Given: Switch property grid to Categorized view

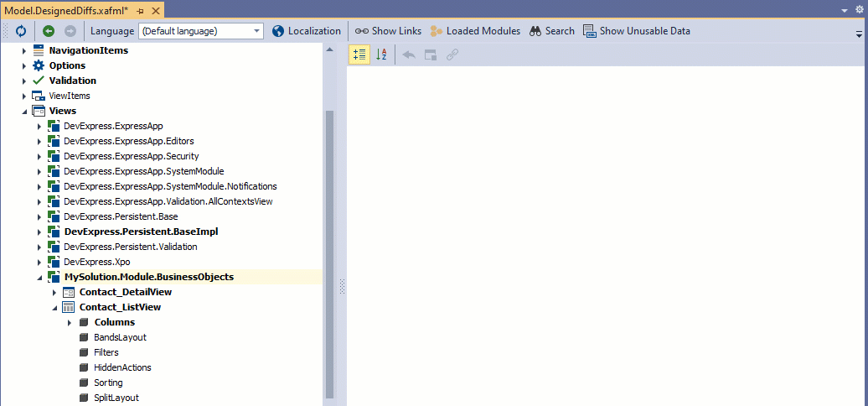Looking at the screenshot, I should coord(359,55).
